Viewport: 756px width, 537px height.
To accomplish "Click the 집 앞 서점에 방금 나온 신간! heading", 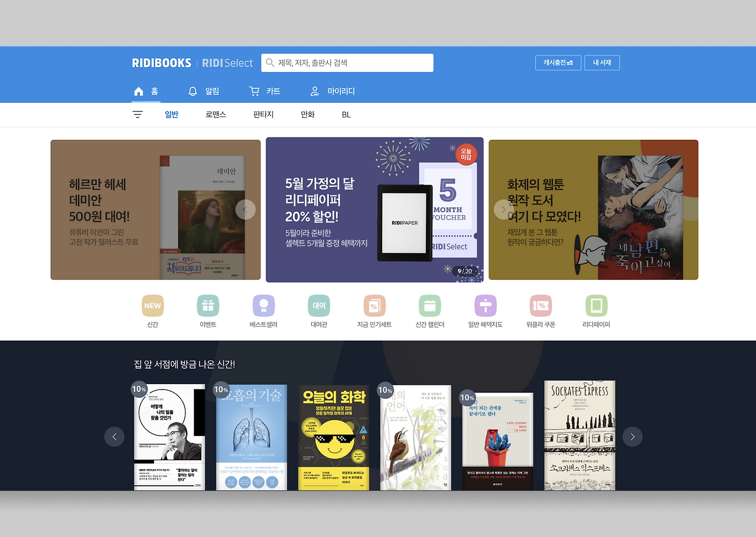I will coord(184,364).
